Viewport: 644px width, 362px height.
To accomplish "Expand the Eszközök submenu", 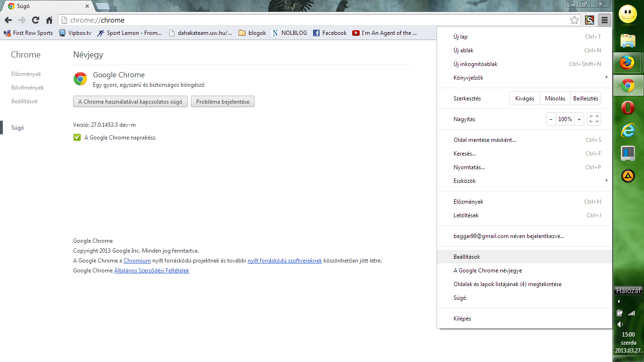I will pos(524,181).
